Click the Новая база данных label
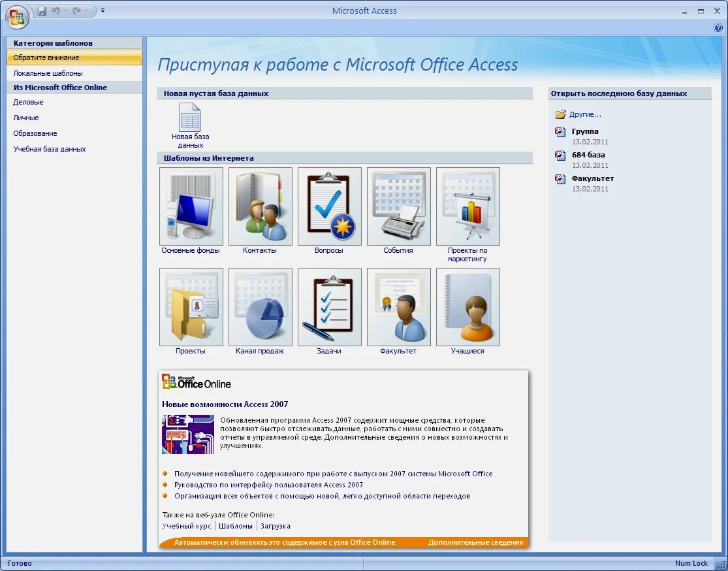 coord(191,140)
